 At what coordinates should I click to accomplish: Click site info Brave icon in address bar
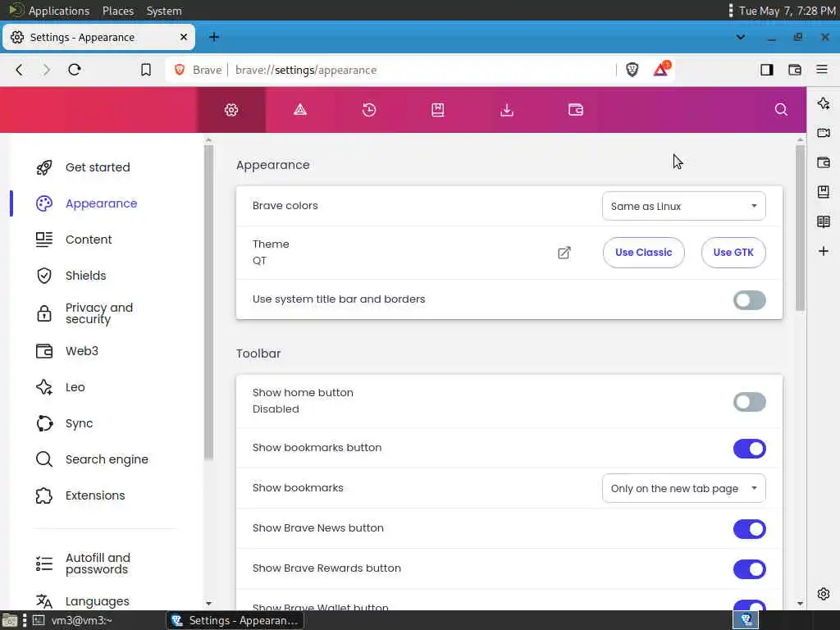180,70
